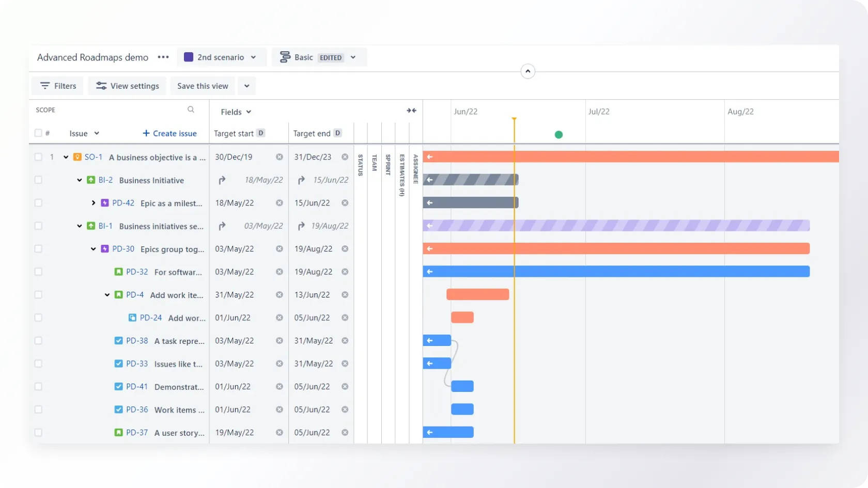
Task: Check the box for the PD-37 row
Action: pyautogui.click(x=38, y=433)
